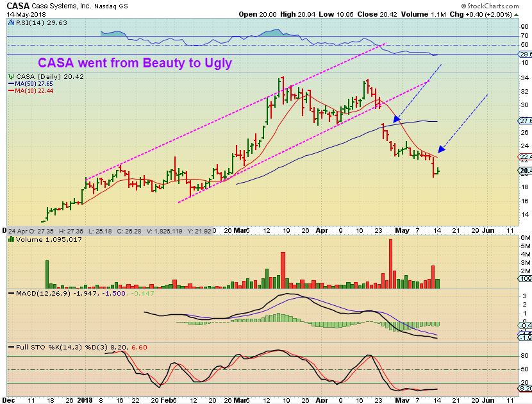Screen dimensions: 532x404
Task: Click the MA(50) 27.65 legend entry
Action: click(x=31, y=84)
